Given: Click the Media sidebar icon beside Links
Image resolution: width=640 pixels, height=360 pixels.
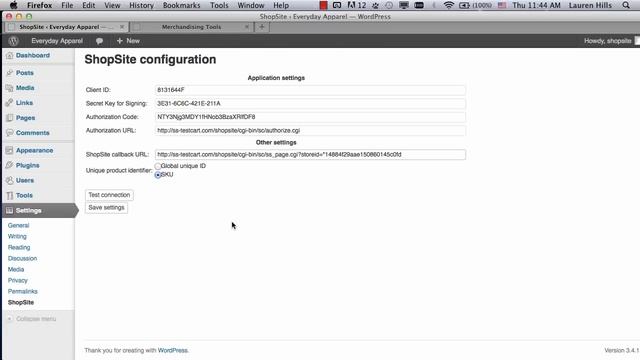Looking at the screenshot, I should (x=10, y=88).
